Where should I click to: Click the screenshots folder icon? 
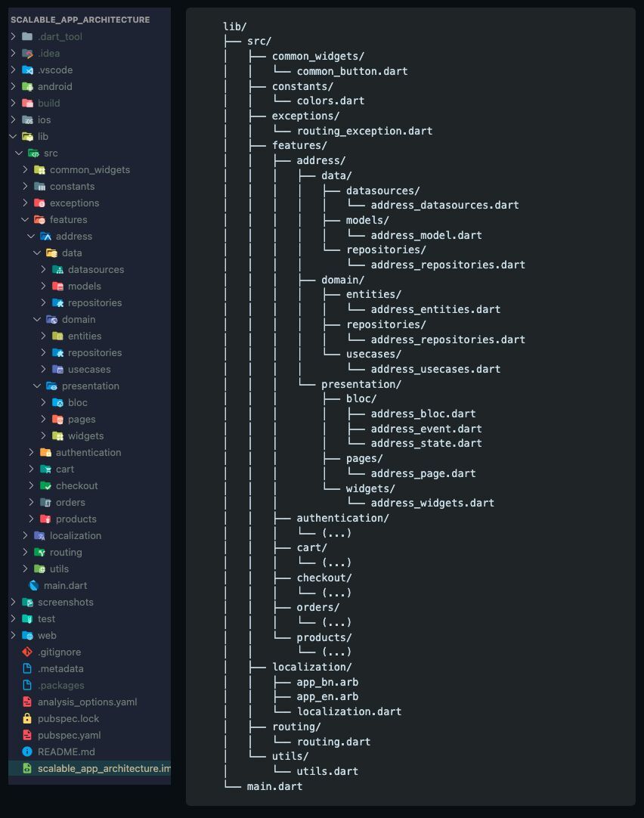point(27,602)
